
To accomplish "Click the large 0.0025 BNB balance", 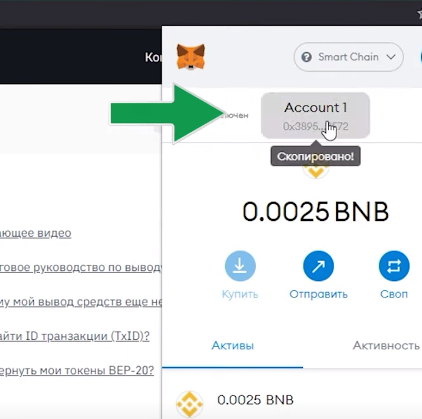I will [x=315, y=212].
